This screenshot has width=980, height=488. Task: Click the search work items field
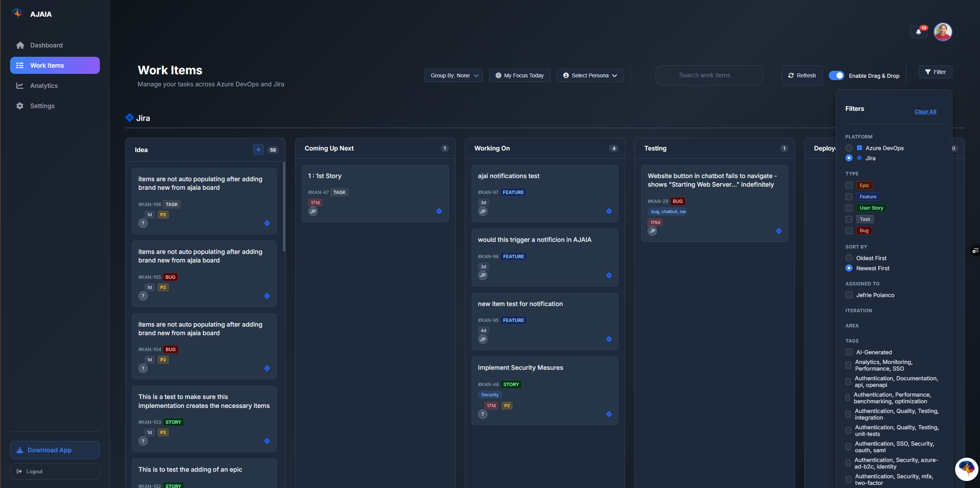(x=709, y=75)
